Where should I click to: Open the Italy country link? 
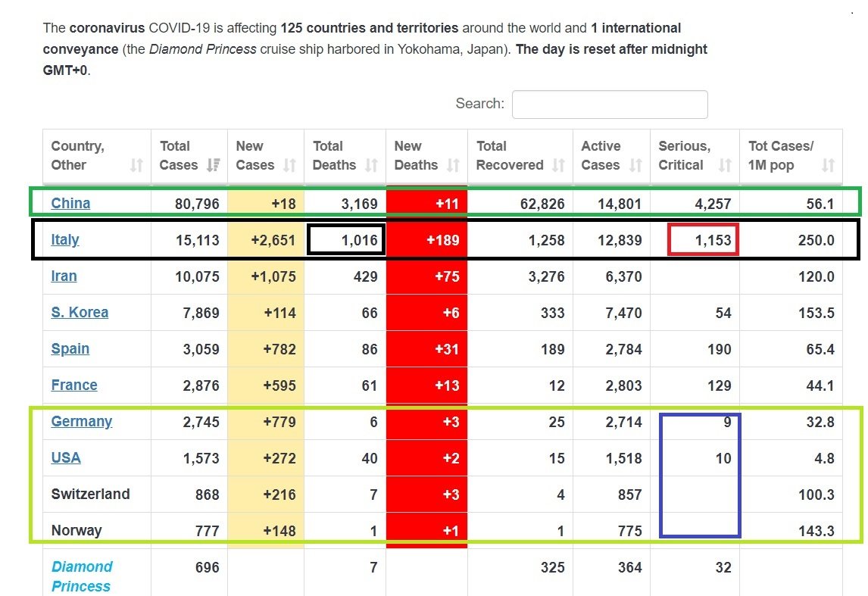pyautogui.click(x=65, y=239)
